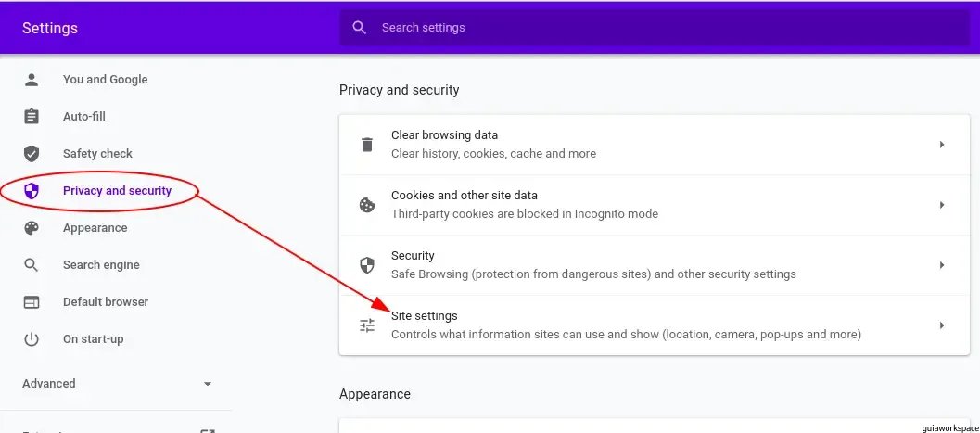980x433 pixels.
Task: Click the arrow beside Security row
Action: coord(941,265)
